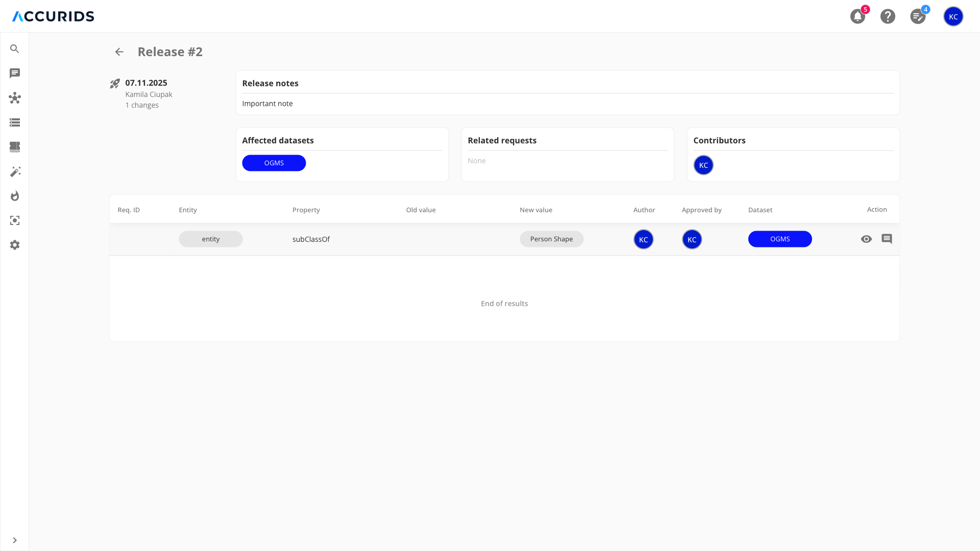Open the chat/comments sidebar icon
980x551 pixels.
(x=15, y=73)
